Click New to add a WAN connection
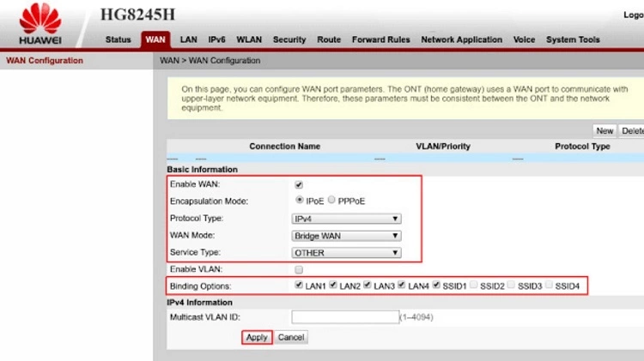The height and width of the screenshot is (361, 644). [605, 131]
